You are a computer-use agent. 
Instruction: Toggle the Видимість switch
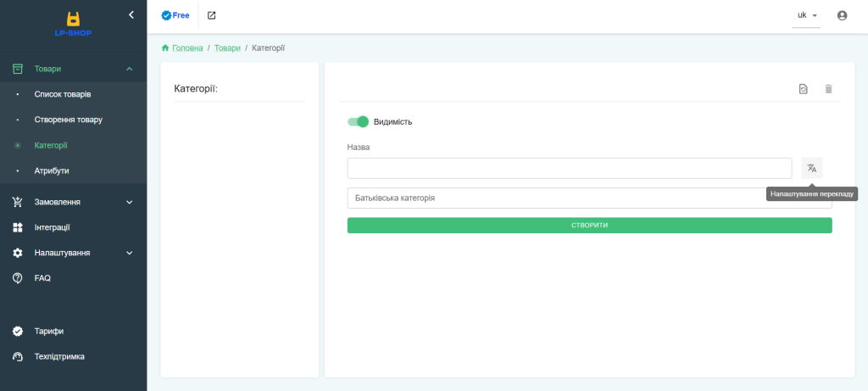[x=359, y=122]
